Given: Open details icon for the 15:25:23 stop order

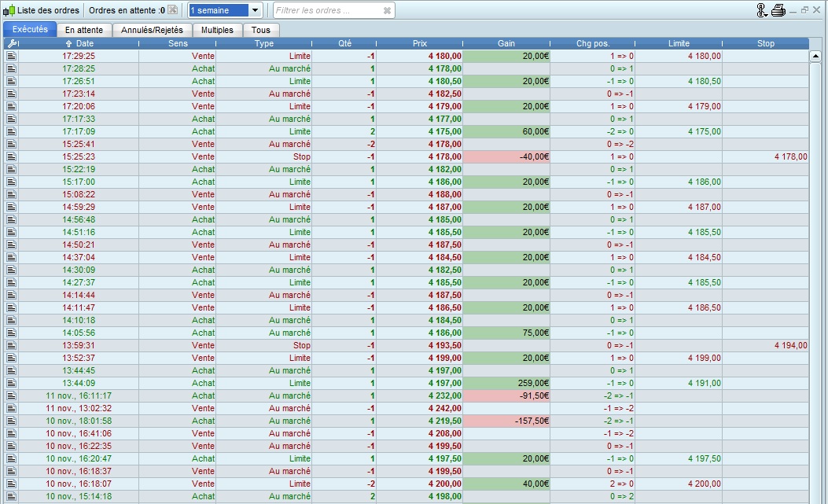Looking at the screenshot, I should pos(11,156).
